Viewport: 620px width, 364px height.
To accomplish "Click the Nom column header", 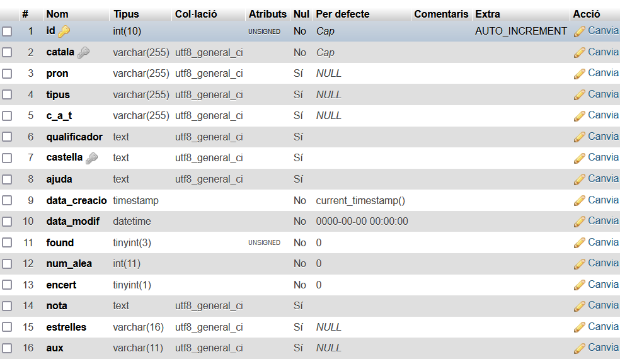I will point(57,14).
